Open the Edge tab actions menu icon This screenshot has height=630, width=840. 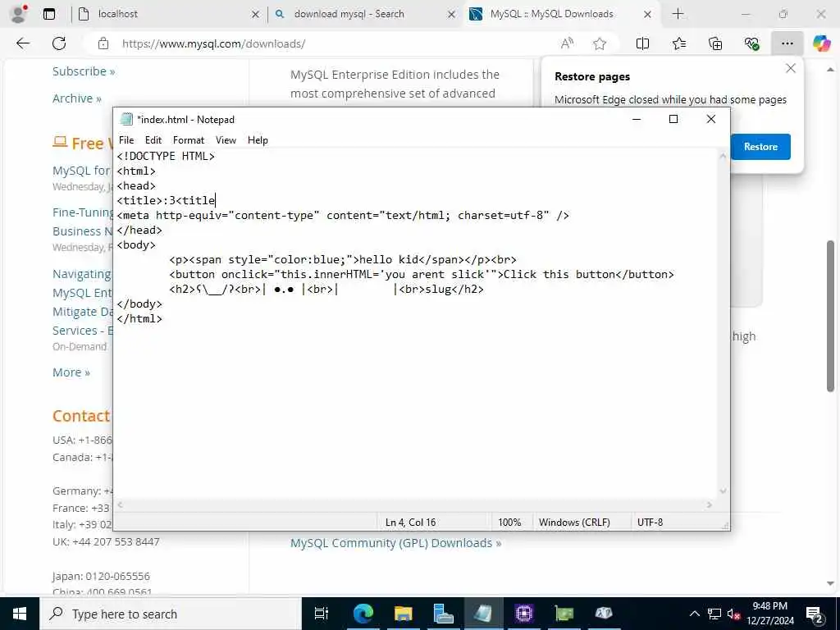48,14
